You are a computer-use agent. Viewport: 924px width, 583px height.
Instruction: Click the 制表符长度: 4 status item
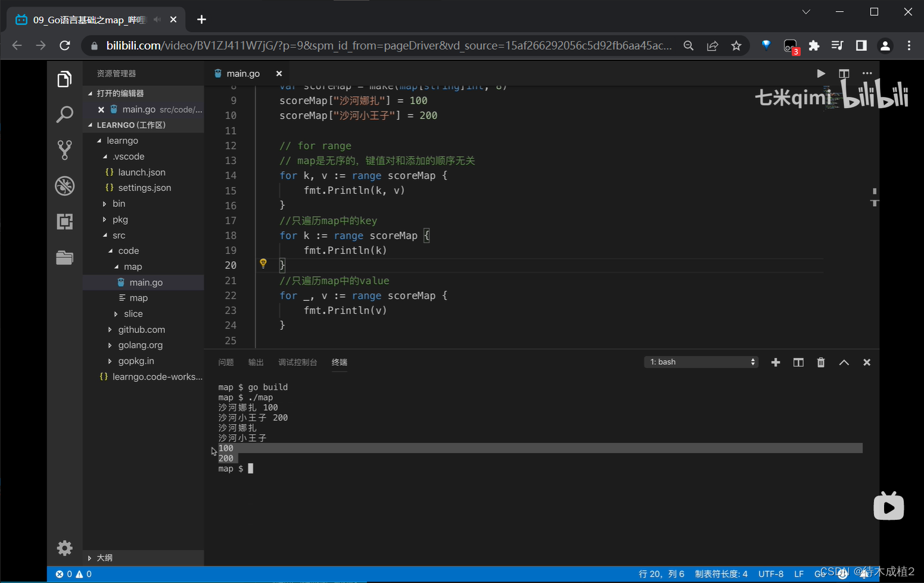click(721, 574)
